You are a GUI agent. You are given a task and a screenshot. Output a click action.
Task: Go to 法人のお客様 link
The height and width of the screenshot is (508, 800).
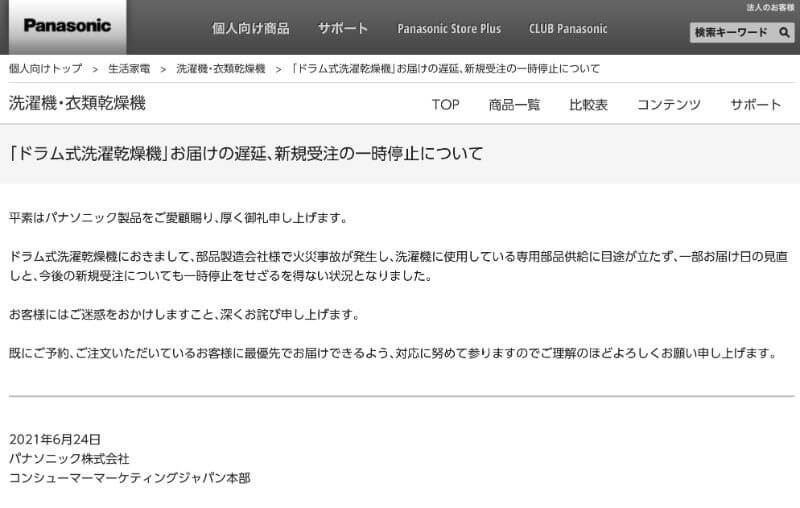[x=770, y=7]
